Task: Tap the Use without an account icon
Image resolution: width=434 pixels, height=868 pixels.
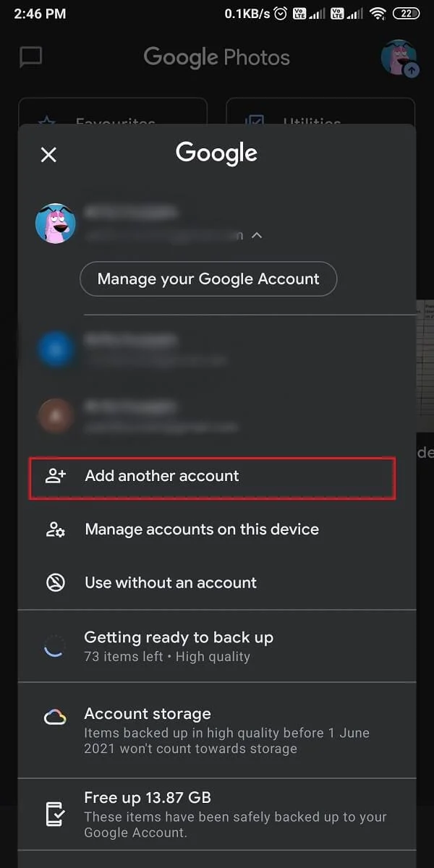Action: pyautogui.click(x=56, y=582)
